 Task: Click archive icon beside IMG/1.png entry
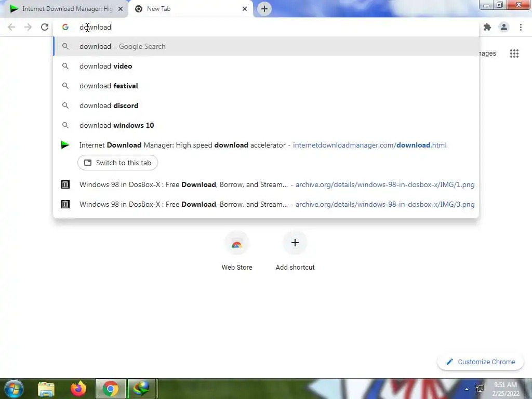point(65,184)
